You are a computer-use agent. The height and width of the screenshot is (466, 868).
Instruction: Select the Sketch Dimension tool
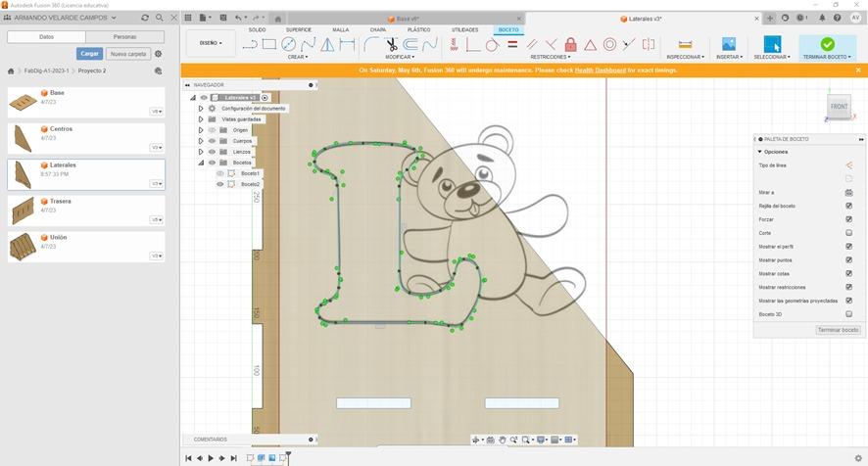[347, 44]
